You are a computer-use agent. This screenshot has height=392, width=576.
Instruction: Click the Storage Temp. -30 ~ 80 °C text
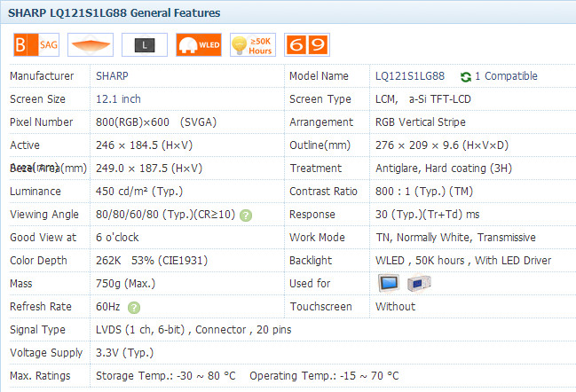click(166, 376)
